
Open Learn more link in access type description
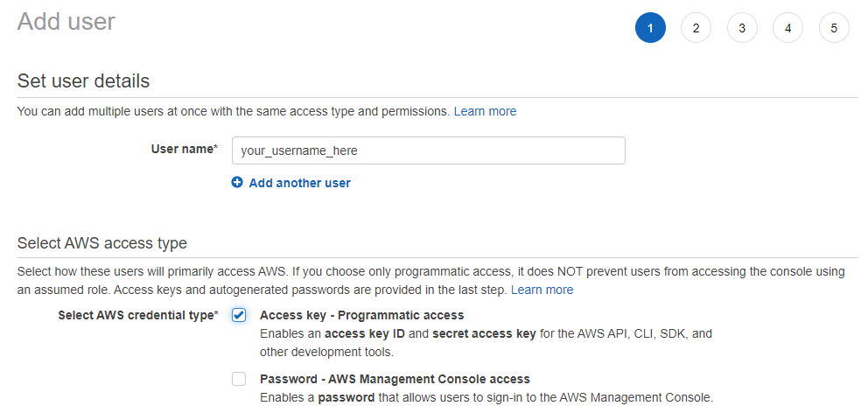click(542, 290)
